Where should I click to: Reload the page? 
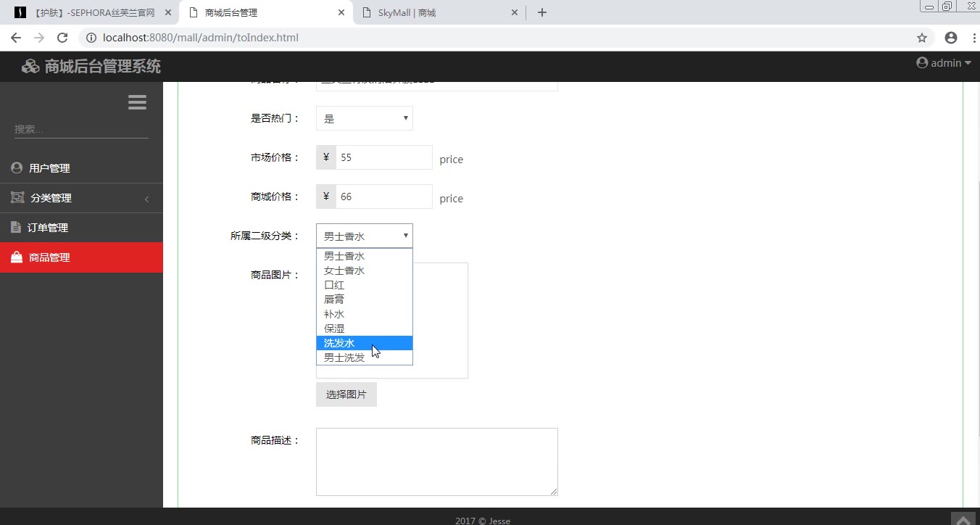[62, 38]
